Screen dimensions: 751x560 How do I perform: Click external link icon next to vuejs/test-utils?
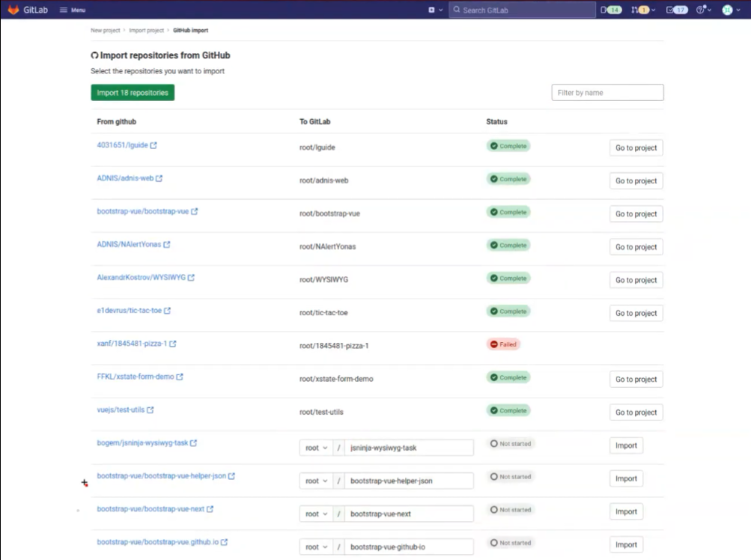(x=150, y=410)
